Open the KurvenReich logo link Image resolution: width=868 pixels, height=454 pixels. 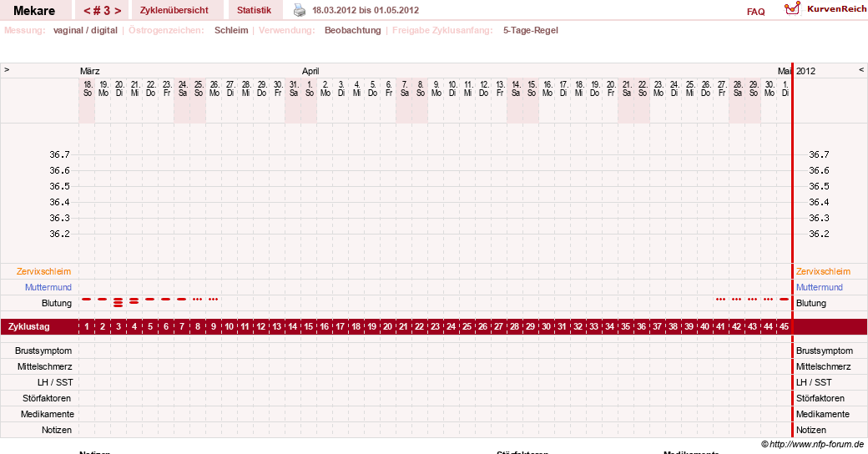coord(825,8)
